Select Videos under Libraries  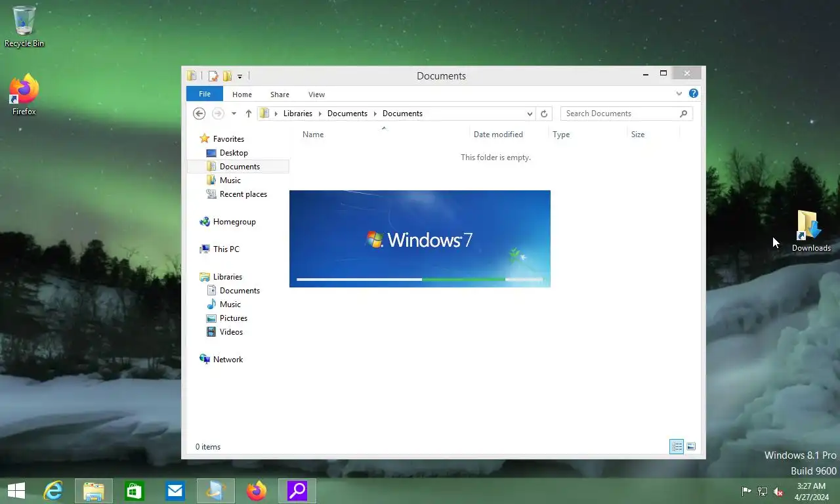tap(231, 332)
